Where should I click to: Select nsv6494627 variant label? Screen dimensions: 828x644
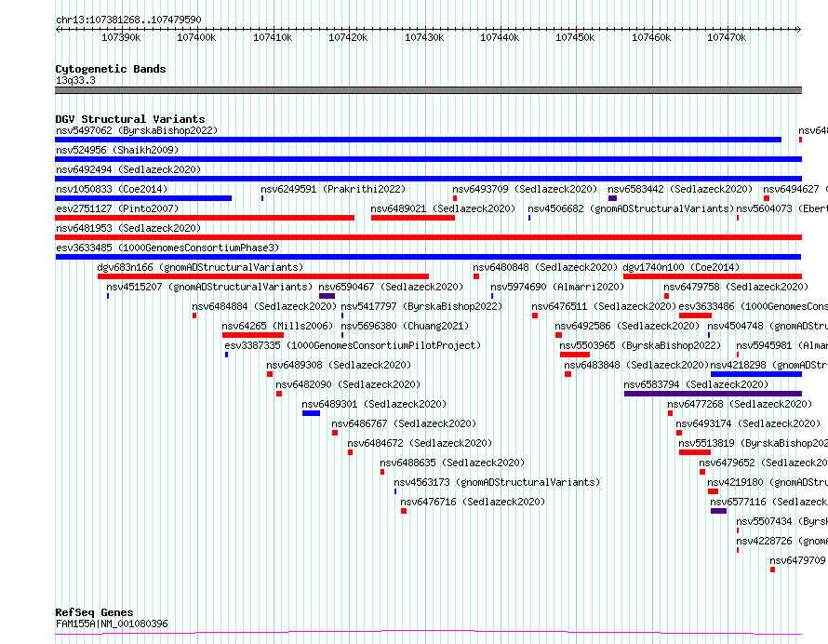pos(795,189)
